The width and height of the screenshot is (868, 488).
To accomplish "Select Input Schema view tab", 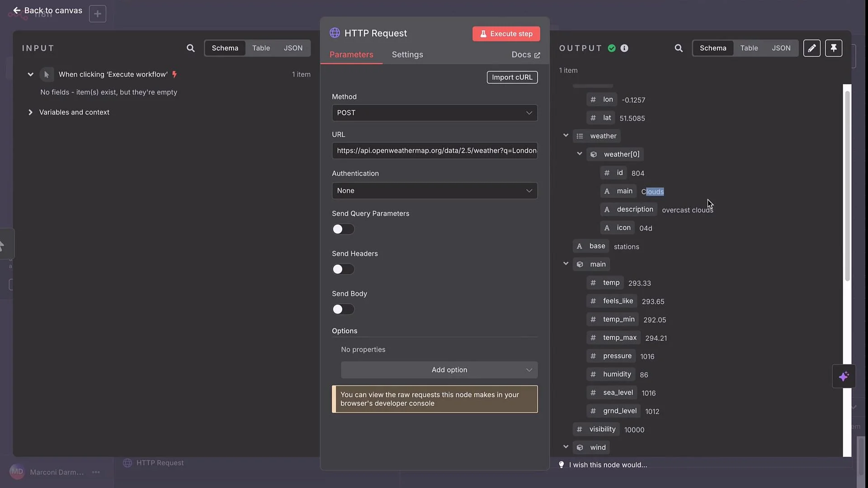I will (x=225, y=48).
